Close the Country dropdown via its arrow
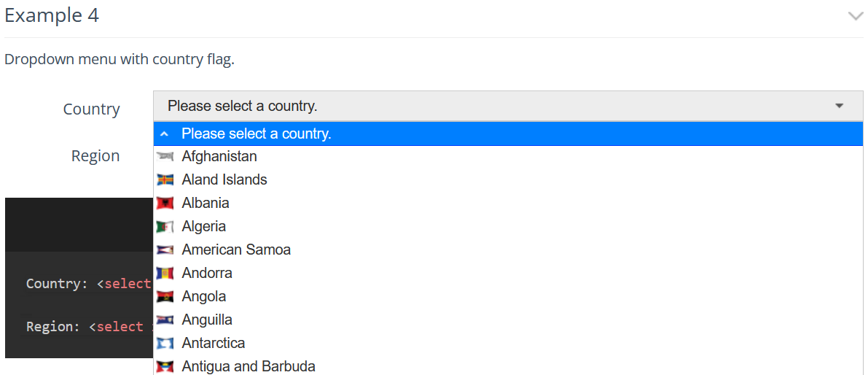868x375 pixels. click(840, 106)
